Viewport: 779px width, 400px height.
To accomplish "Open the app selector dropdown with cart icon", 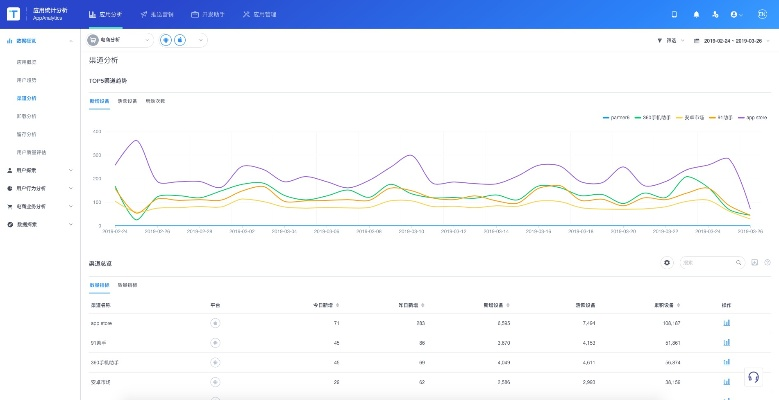I will pyautogui.click(x=120, y=40).
